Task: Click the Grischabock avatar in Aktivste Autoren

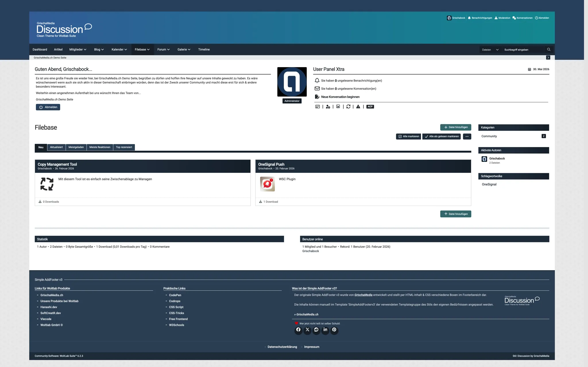Action: click(484, 159)
